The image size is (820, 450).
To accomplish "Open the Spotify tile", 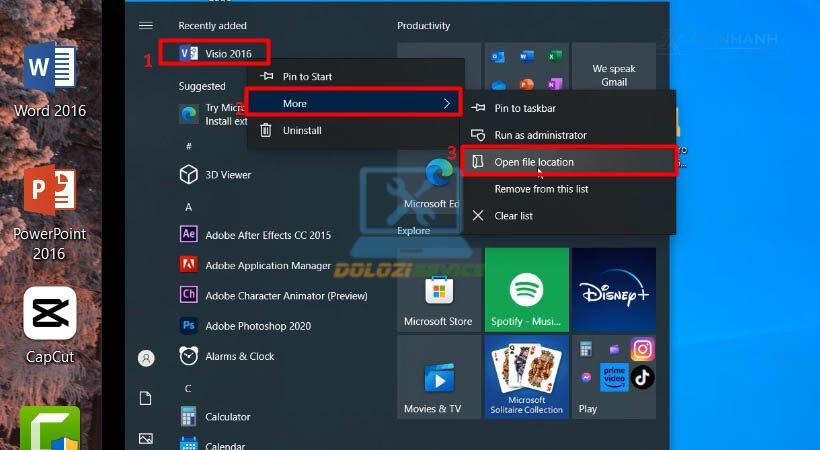I will point(526,290).
